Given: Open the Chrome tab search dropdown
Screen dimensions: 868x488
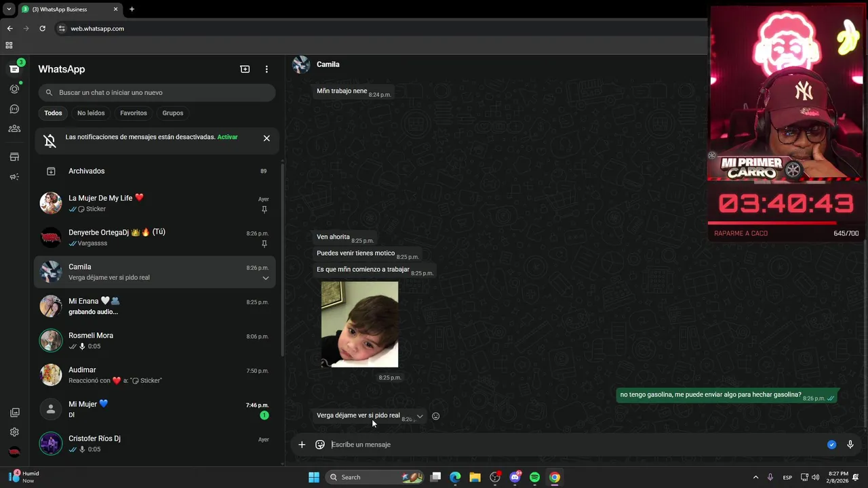Looking at the screenshot, I should tap(9, 9).
